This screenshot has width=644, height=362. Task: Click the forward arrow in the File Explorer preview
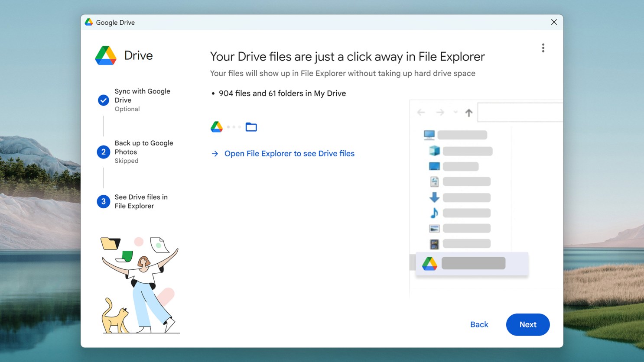click(x=439, y=112)
